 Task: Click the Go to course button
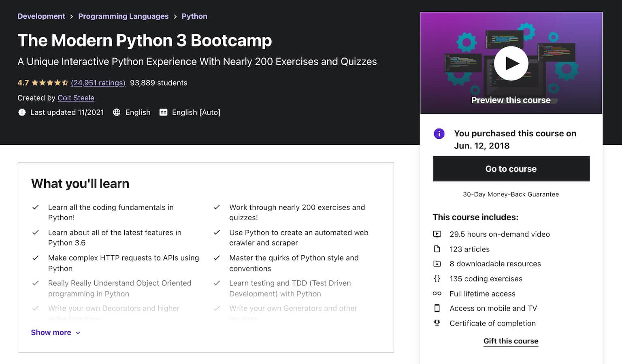click(x=511, y=169)
